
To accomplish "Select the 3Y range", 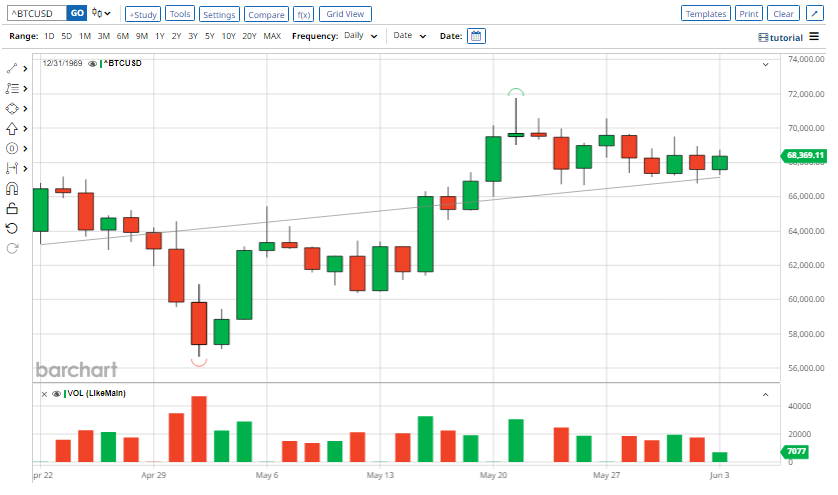I will point(193,36).
